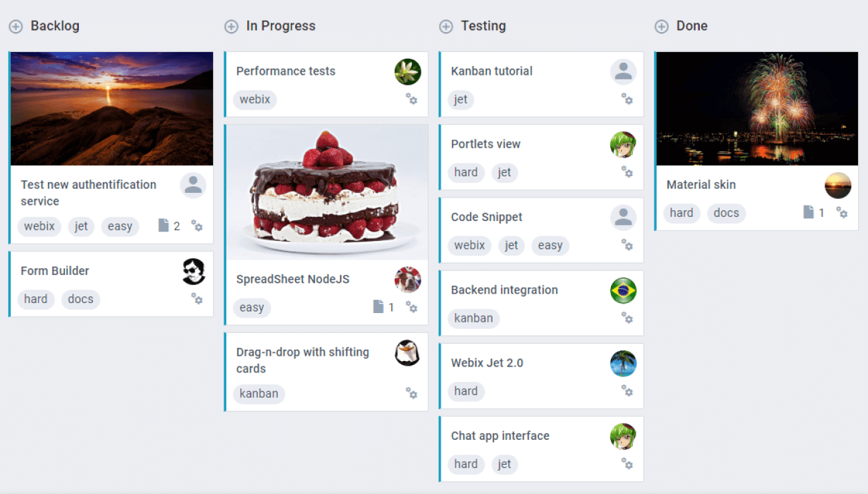Click the sunset avatar on Material skin
The image size is (868, 494).
tap(838, 186)
